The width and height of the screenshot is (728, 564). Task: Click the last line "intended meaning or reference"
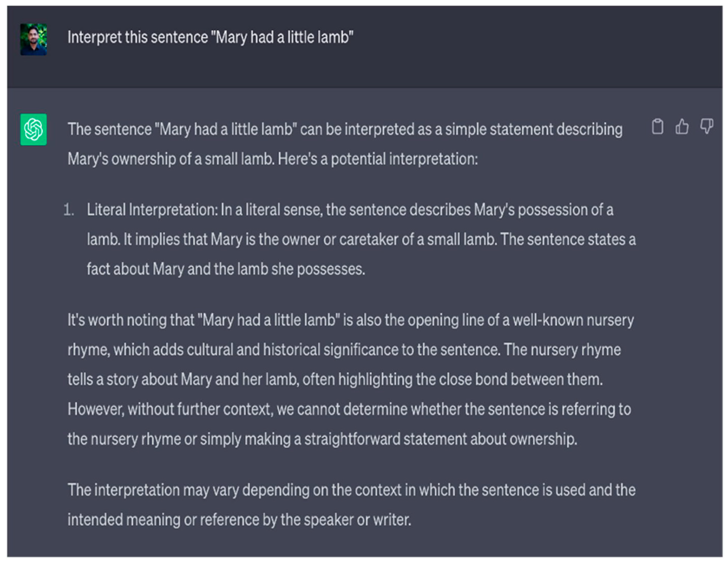[x=239, y=520]
